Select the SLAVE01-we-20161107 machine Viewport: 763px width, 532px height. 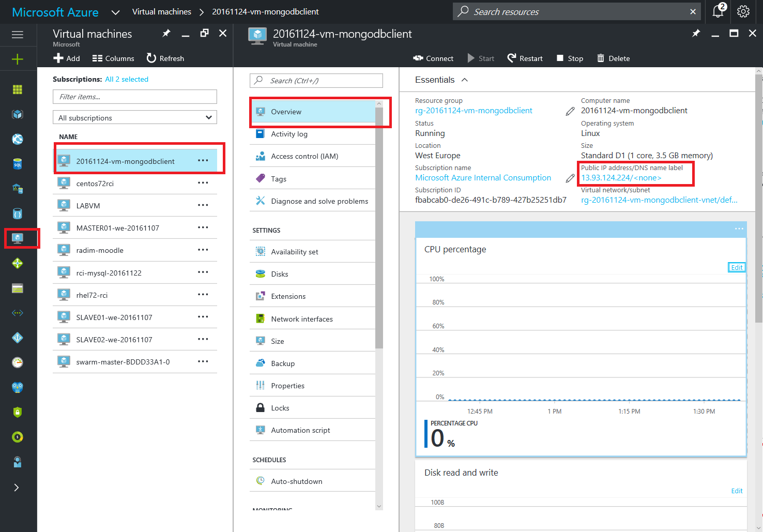pyautogui.click(x=135, y=317)
